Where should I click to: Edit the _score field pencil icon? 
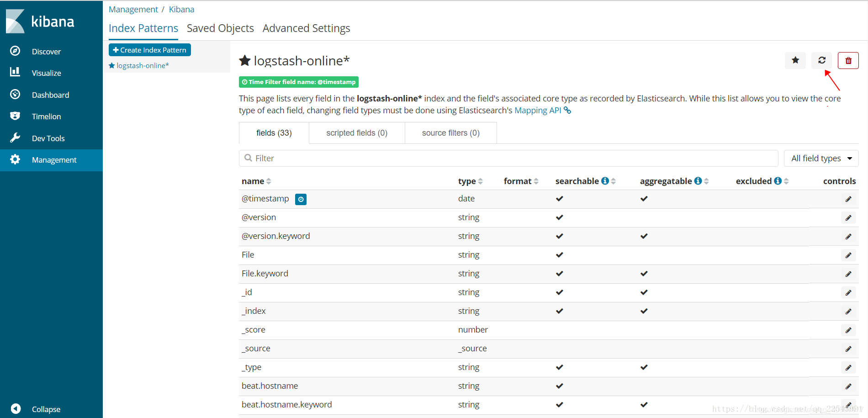tap(848, 330)
